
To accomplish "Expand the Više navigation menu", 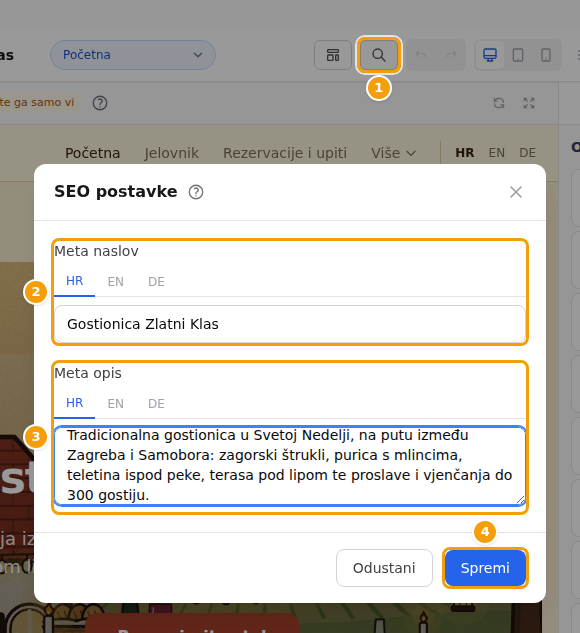I will pyautogui.click(x=393, y=153).
